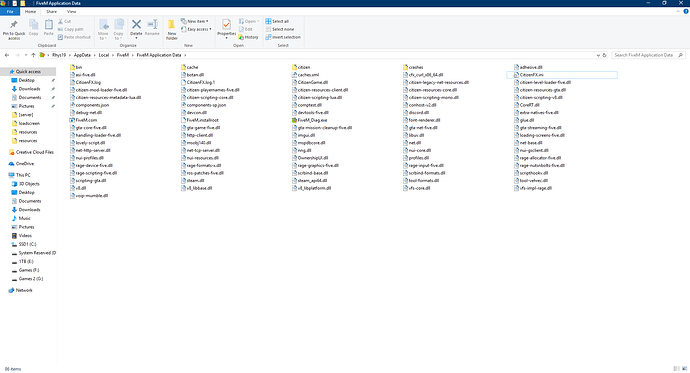The height and width of the screenshot is (373, 690).
Task: Click the Pin to Quick access icon
Action: pos(14,25)
